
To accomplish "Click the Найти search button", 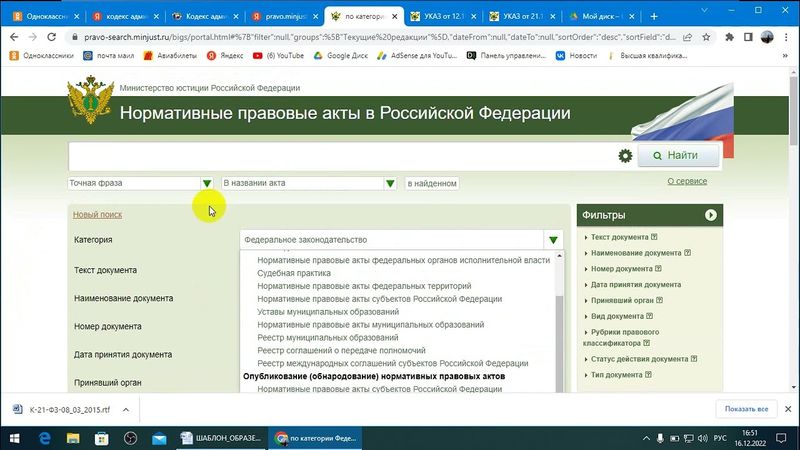I will pos(679,155).
